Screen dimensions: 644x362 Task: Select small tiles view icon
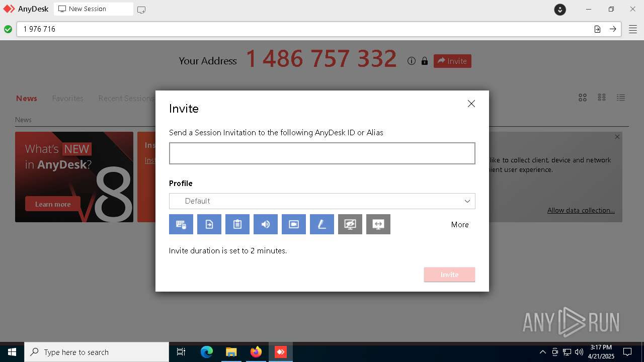602,98
